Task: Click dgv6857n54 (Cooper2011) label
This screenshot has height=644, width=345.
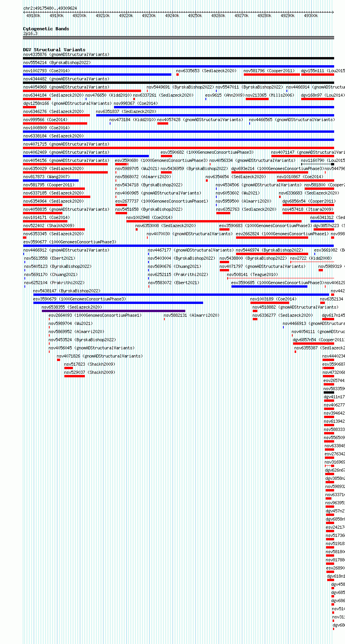Action: (x=319, y=340)
